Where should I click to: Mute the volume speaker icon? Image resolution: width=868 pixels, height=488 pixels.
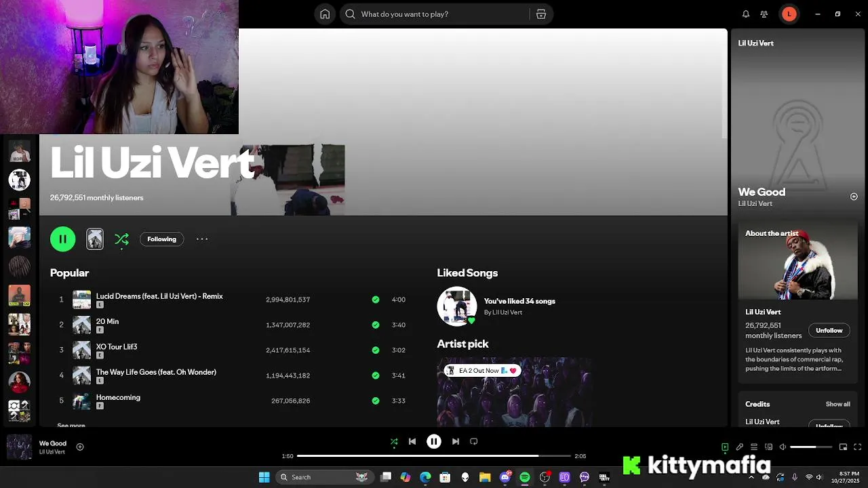[x=783, y=447]
